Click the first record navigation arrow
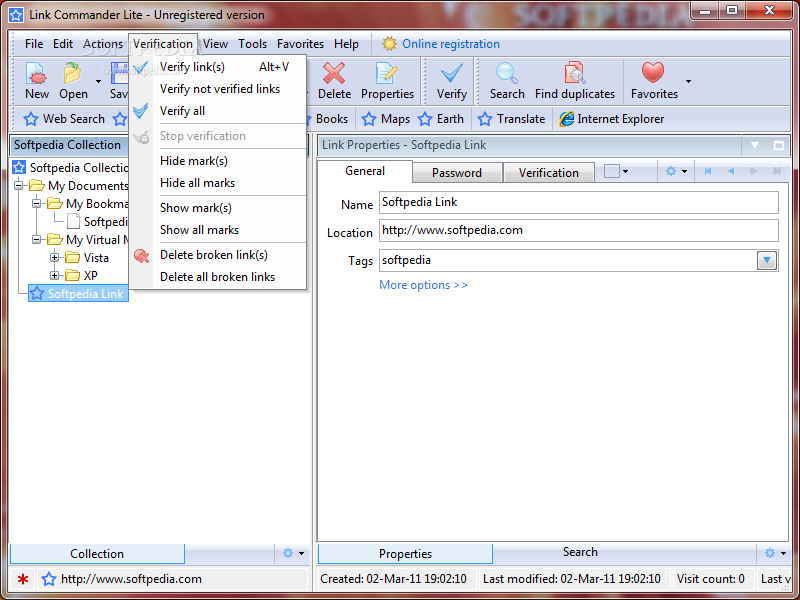Viewport: 800px width, 600px height. [708, 171]
